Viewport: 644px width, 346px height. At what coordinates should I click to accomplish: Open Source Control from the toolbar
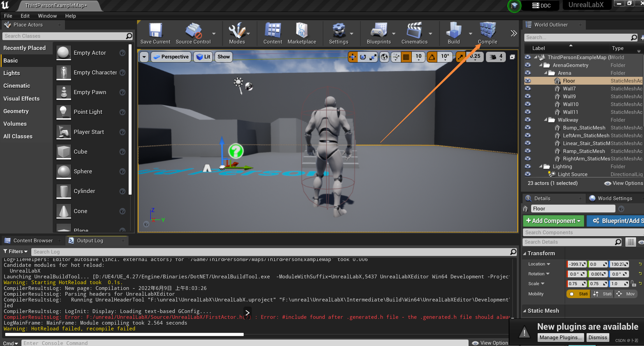point(193,33)
